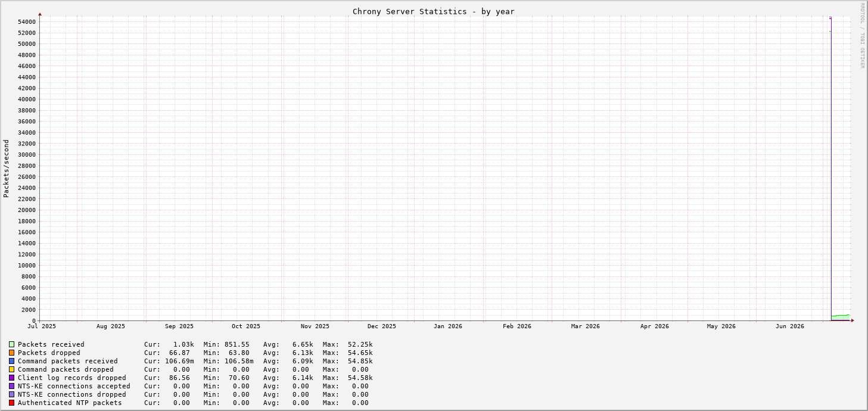868x411 pixels.
Task: Click the 'Packets received' legend label
Action: tap(51, 344)
